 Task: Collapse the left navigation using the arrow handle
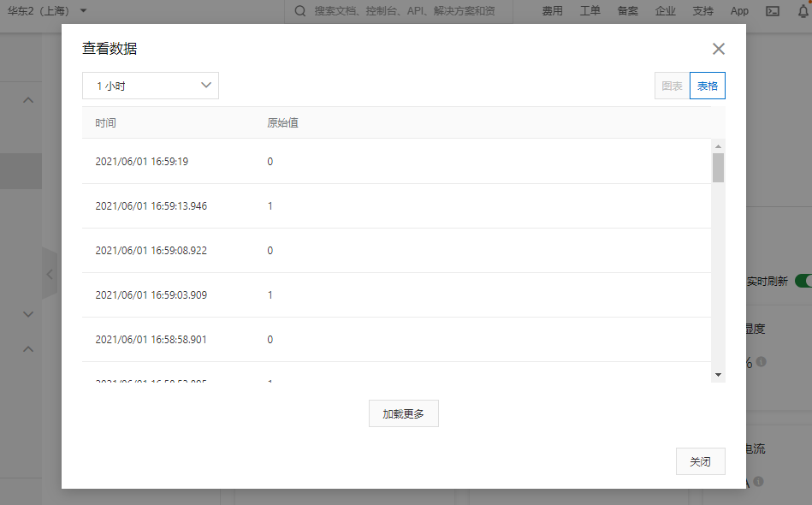tap(50, 274)
